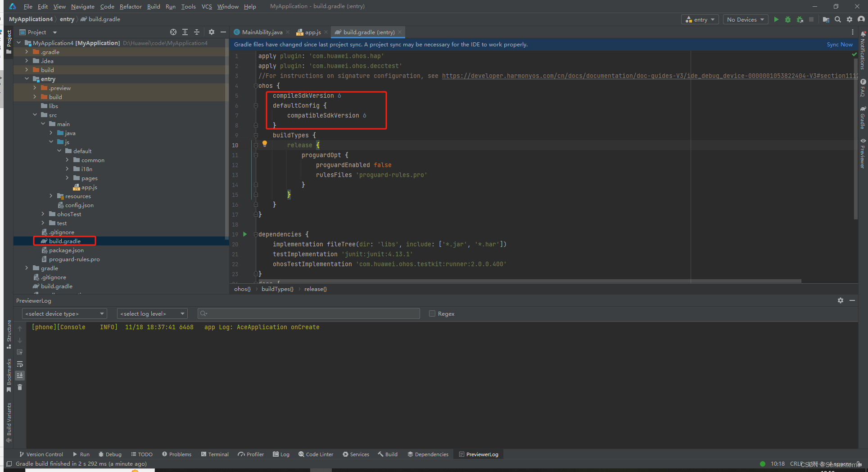Click code fold marker at ohos line
Image resolution: width=868 pixels, height=472 pixels.
256,86
